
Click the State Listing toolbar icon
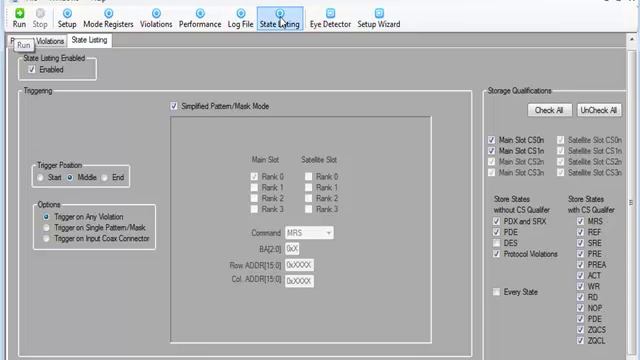(280, 18)
